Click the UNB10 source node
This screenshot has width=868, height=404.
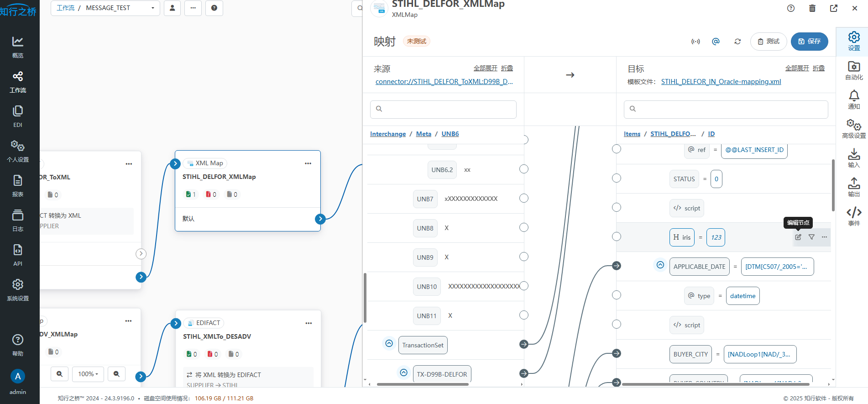tap(427, 287)
